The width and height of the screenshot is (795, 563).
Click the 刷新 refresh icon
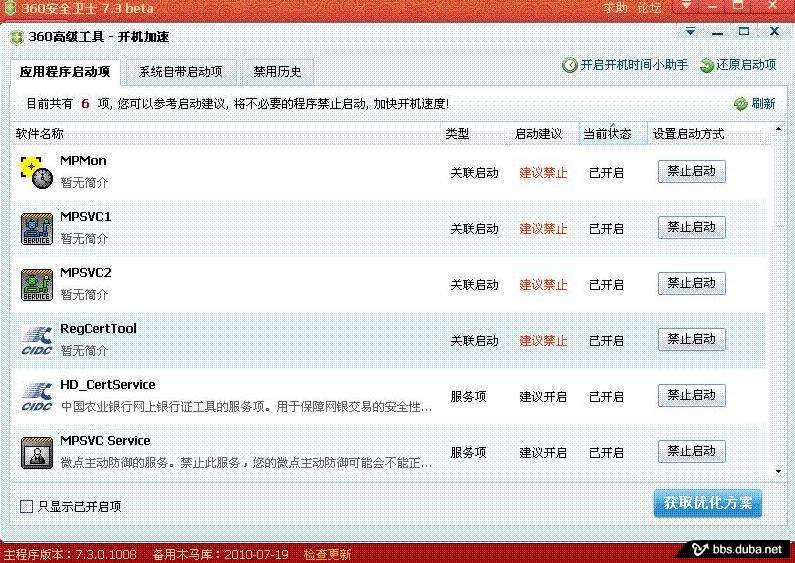coord(741,104)
